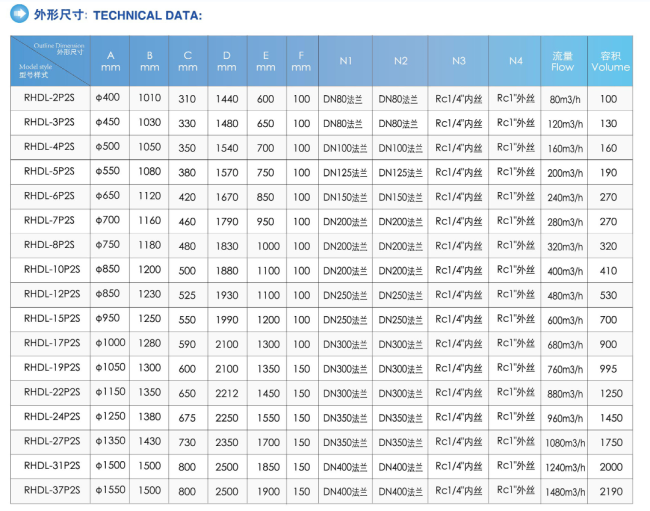Select the 2190 volume value
The height and width of the screenshot is (511, 650).
(x=609, y=491)
